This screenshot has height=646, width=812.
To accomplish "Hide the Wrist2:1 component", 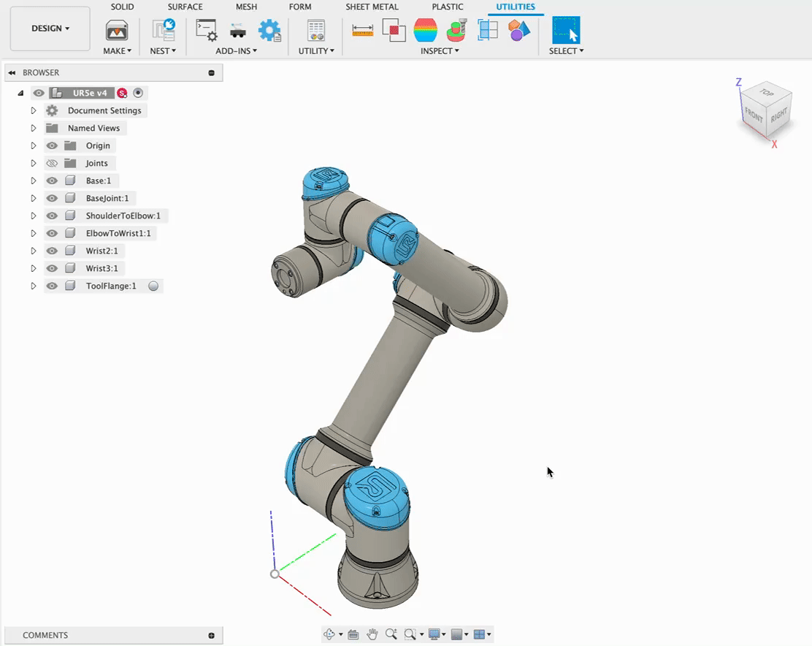I will [x=52, y=251].
